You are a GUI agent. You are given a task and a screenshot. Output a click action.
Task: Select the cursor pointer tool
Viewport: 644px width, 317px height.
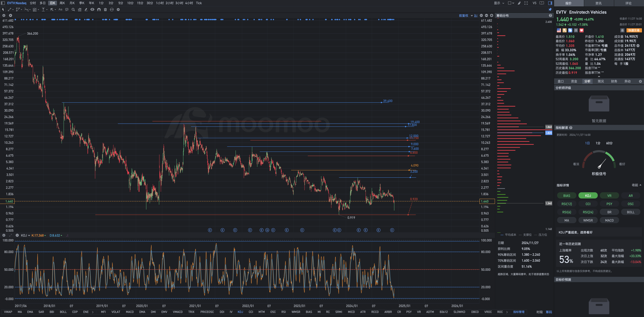point(3,10)
